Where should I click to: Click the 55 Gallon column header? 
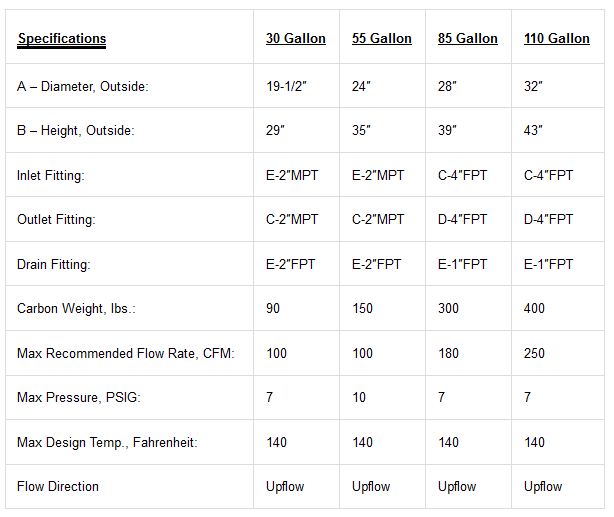(x=381, y=39)
